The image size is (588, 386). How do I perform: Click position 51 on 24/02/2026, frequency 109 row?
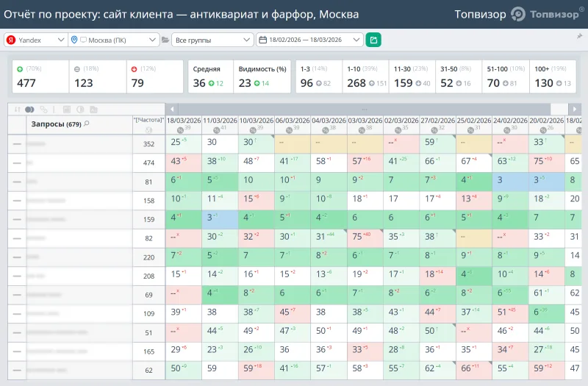[510, 312]
